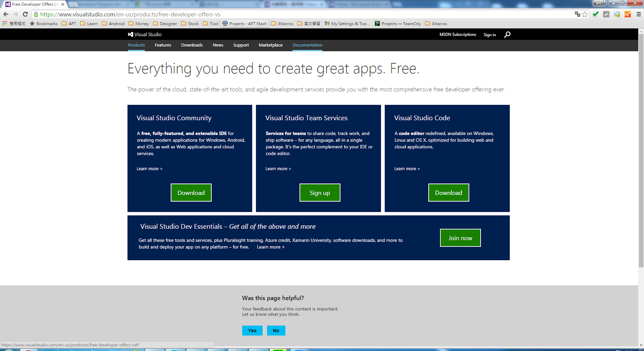The image size is (644, 351).
Task: Learn more about Dev Essentials
Action: click(x=271, y=247)
